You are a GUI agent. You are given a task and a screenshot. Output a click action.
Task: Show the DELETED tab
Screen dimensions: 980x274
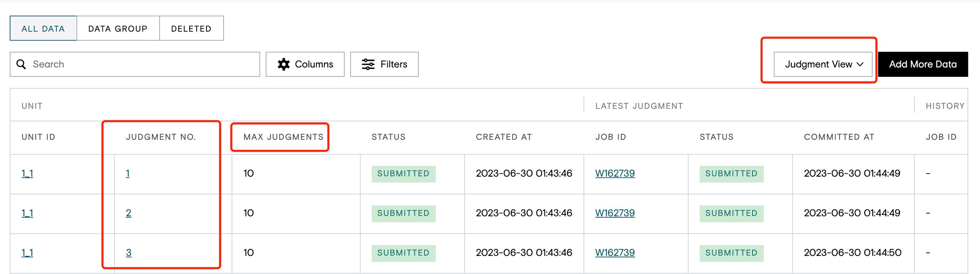point(192,29)
